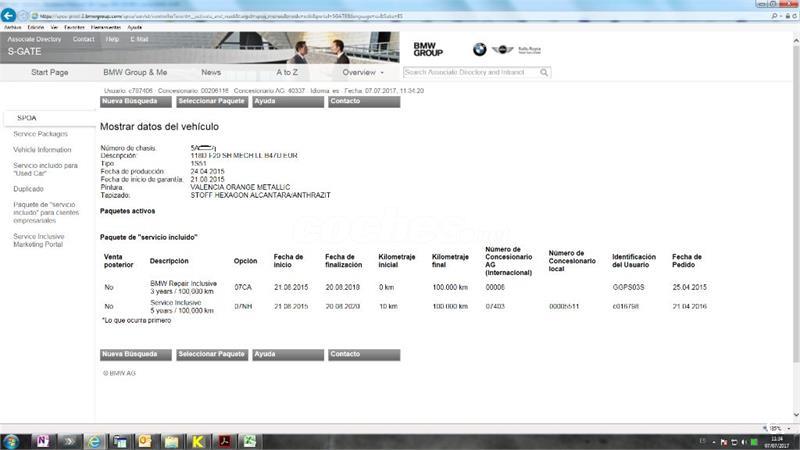
Task: Click the search magnifier icon
Action: (544, 72)
